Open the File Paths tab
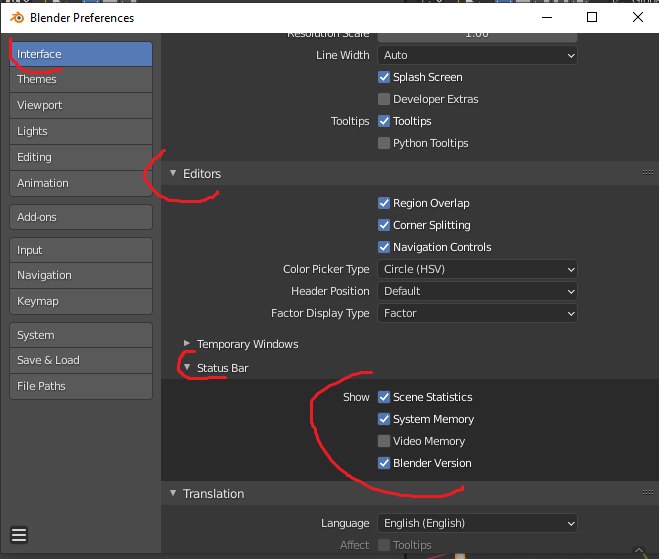659x559 pixels. coord(81,386)
